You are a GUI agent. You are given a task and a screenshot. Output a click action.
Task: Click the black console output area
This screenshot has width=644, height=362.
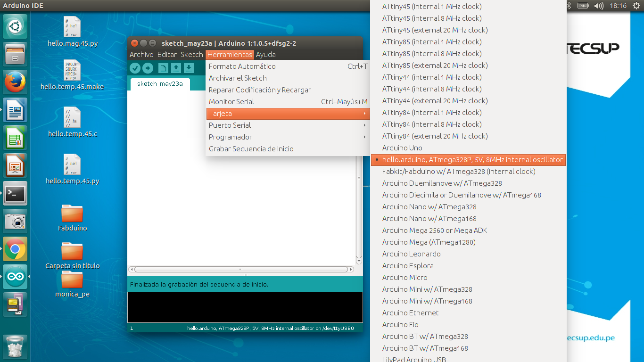point(245,307)
